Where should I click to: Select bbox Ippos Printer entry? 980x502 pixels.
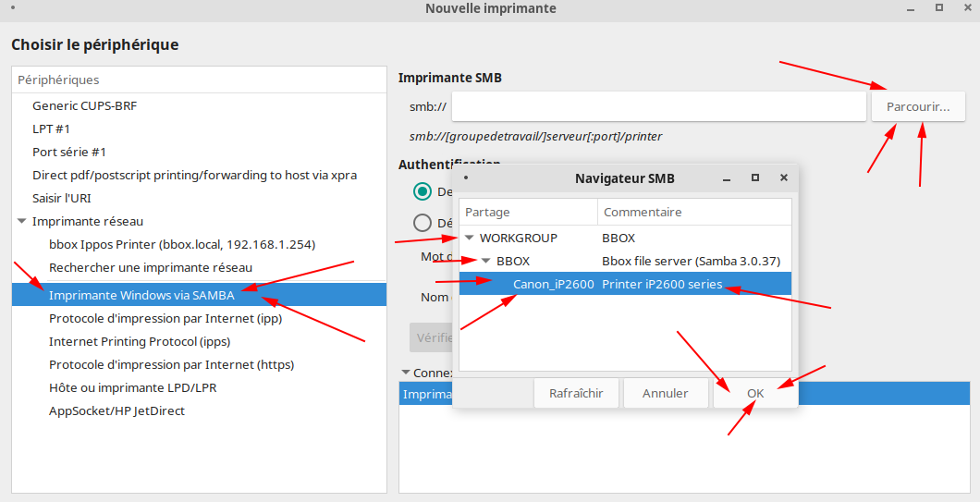[182, 244]
